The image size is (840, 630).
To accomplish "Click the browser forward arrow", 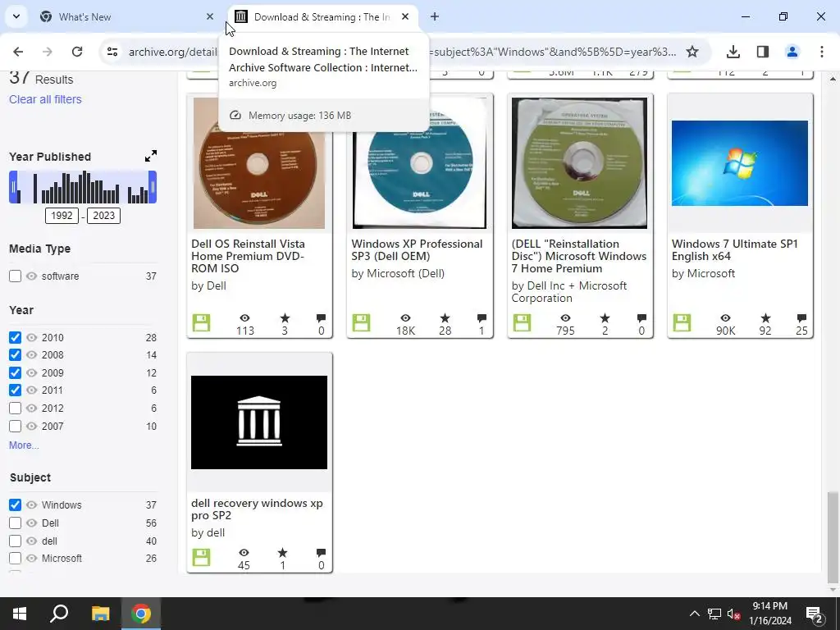I will pos(48,52).
